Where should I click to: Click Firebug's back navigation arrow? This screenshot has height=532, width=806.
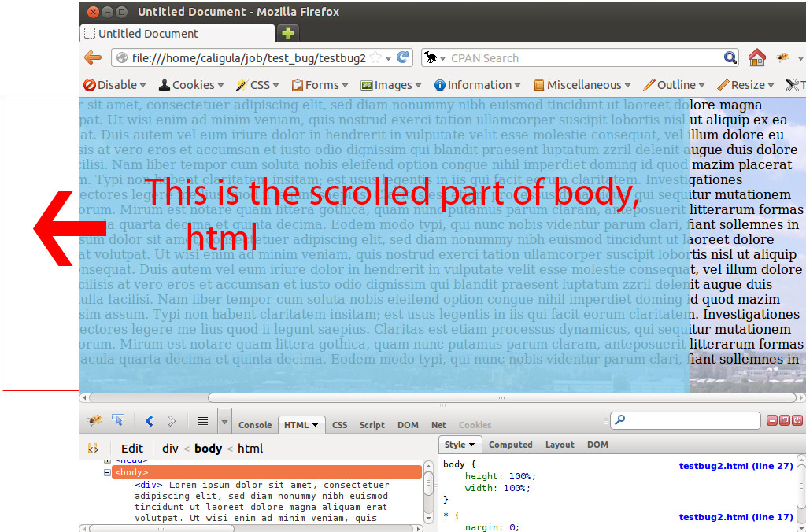point(150,421)
